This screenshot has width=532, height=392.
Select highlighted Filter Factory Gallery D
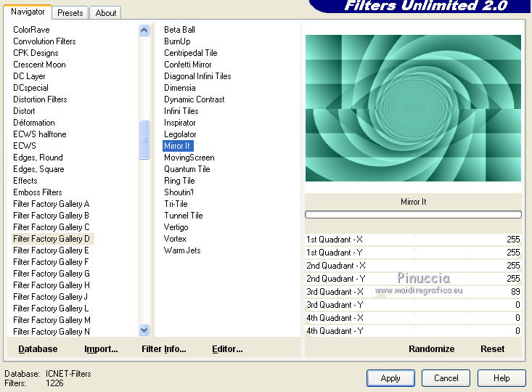(x=52, y=239)
